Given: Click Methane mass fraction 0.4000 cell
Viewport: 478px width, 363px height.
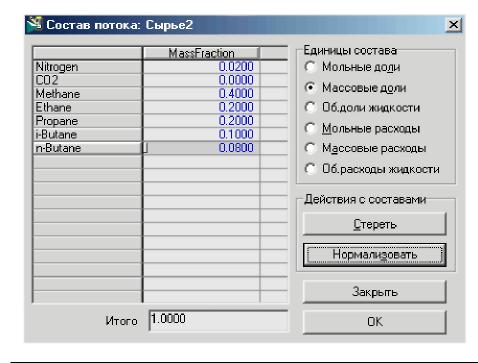Looking at the screenshot, I should tap(201, 94).
